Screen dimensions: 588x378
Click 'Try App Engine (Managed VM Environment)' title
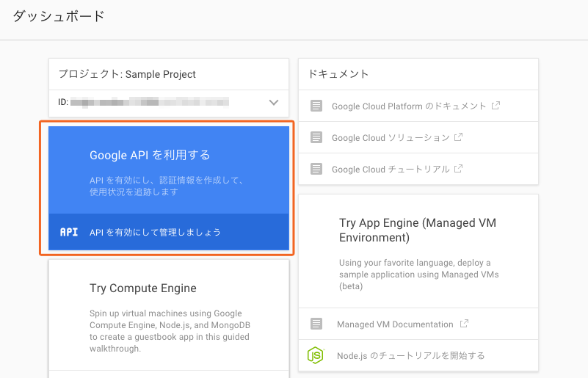(x=418, y=230)
